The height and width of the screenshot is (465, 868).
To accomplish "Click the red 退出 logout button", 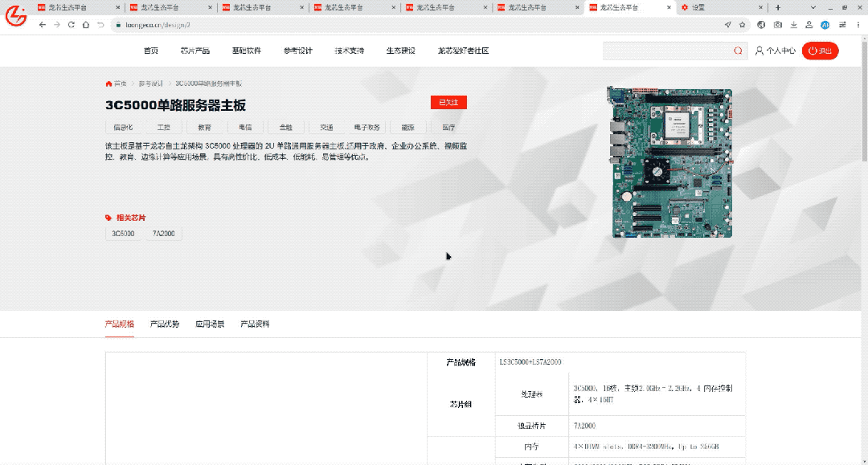I will (x=821, y=51).
